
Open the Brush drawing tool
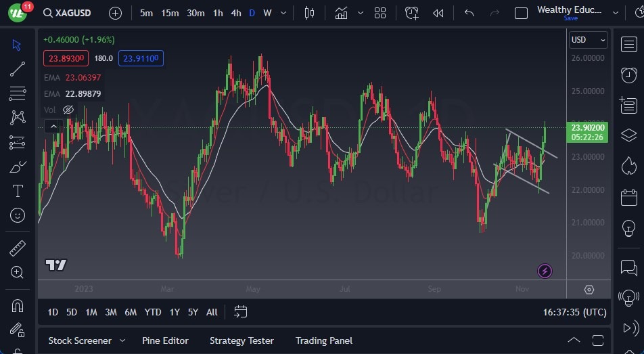(18, 167)
